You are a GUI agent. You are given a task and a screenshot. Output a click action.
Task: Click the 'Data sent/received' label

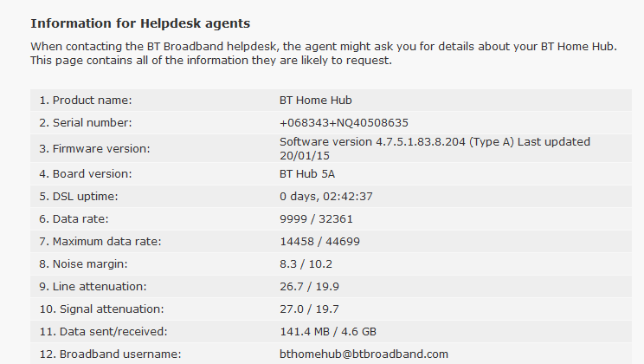tap(103, 332)
